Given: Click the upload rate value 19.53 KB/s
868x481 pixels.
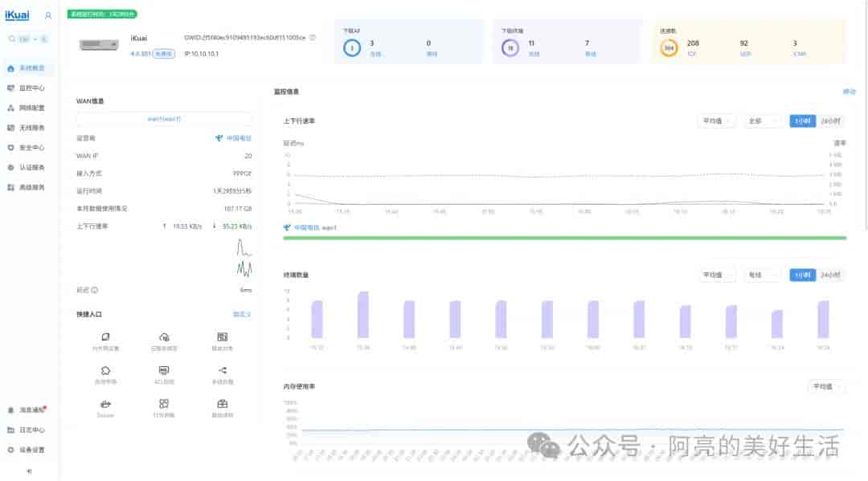Looking at the screenshot, I should tap(187, 226).
